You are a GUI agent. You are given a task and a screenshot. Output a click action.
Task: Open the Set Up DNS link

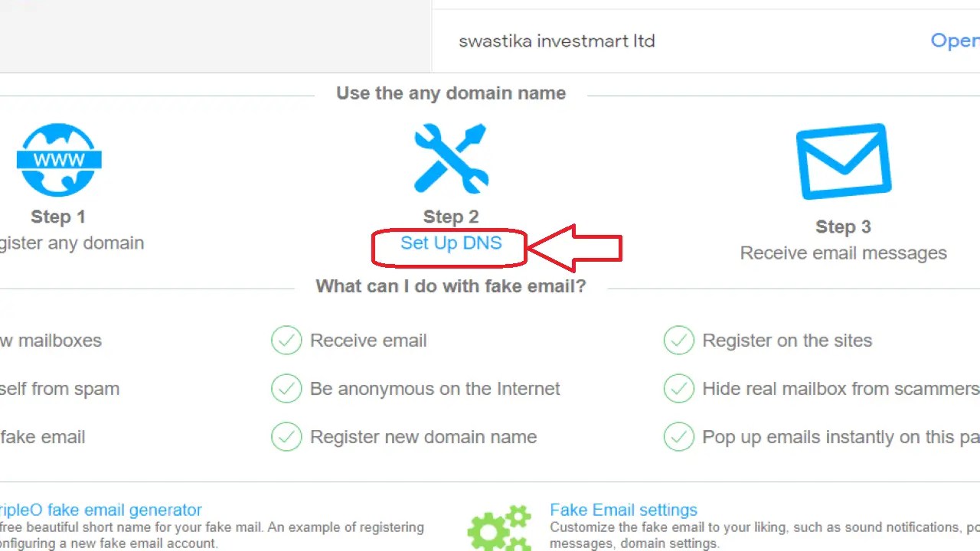pos(450,243)
